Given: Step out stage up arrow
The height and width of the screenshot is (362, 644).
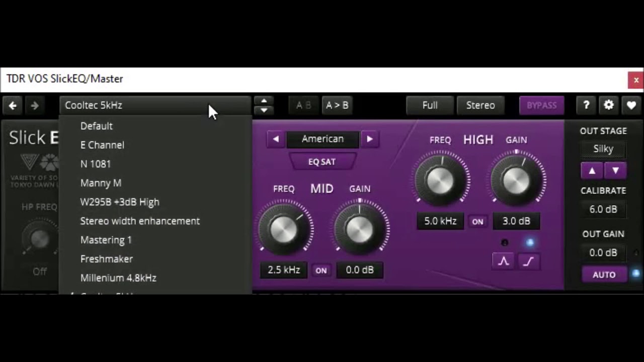Looking at the screenshot, I should click(x=592, y=170).
